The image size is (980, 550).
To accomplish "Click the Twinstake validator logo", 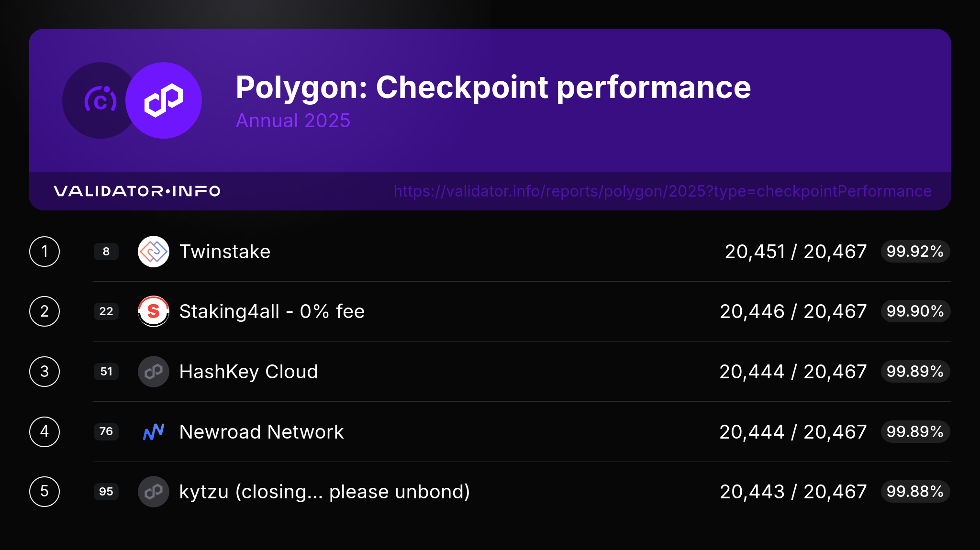I will (153, 252).
